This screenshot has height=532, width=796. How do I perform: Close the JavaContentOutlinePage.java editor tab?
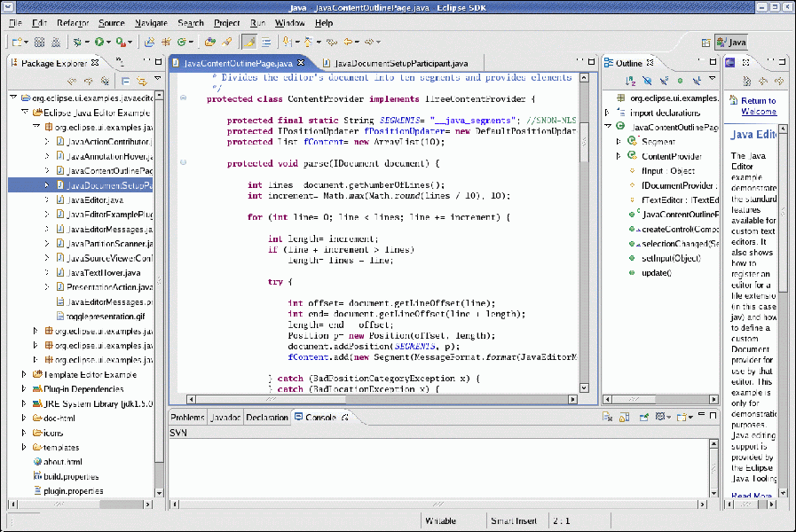[x=301, y=63]
